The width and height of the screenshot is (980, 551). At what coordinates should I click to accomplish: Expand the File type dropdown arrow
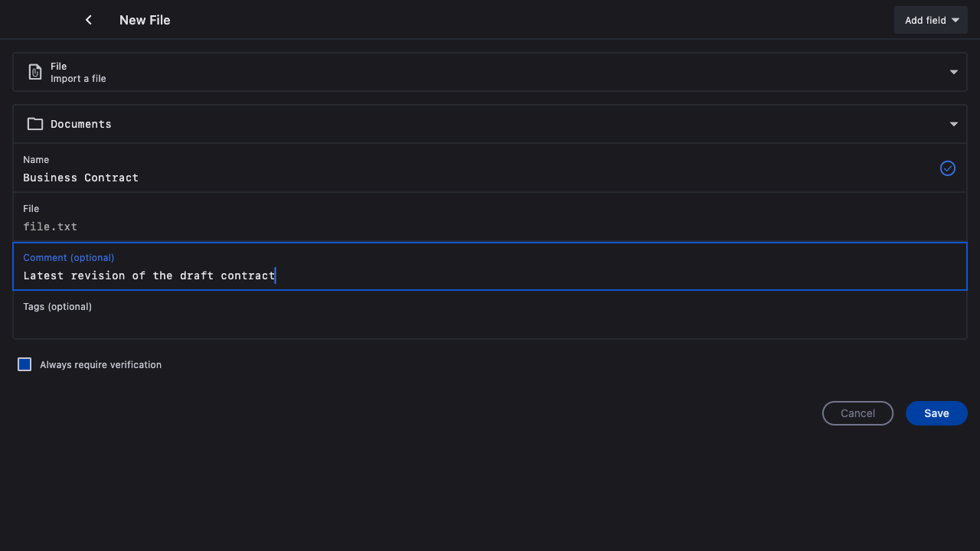[953, 72]
